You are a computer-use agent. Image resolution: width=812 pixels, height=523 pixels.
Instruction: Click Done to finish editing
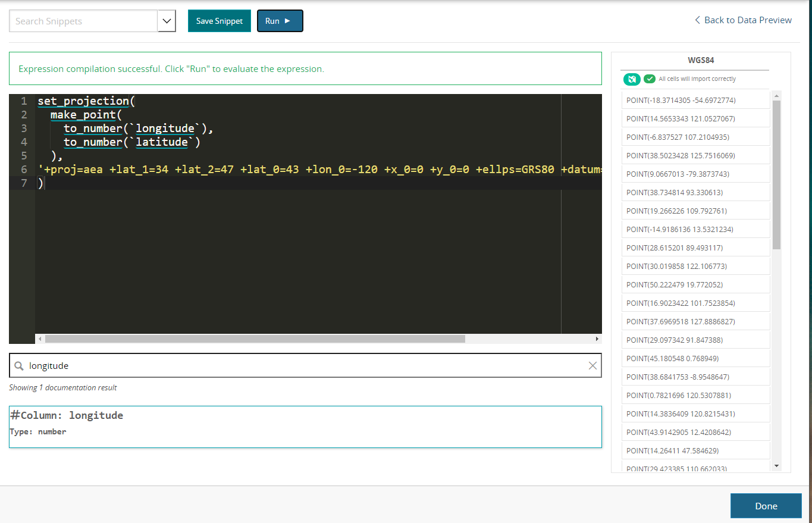coord(766,506)
